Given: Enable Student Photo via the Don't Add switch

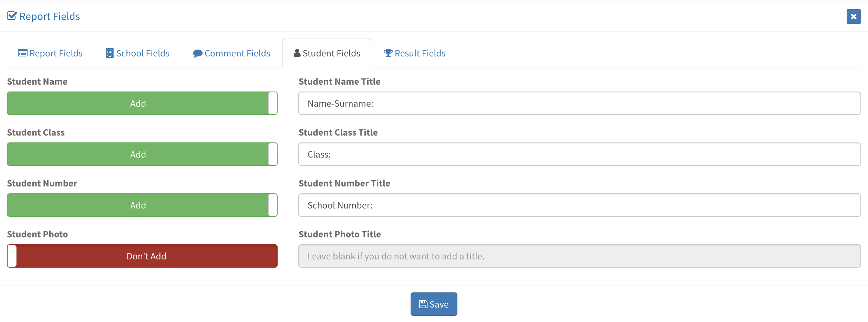Looking at the screenshot, I should coord(142,256).
